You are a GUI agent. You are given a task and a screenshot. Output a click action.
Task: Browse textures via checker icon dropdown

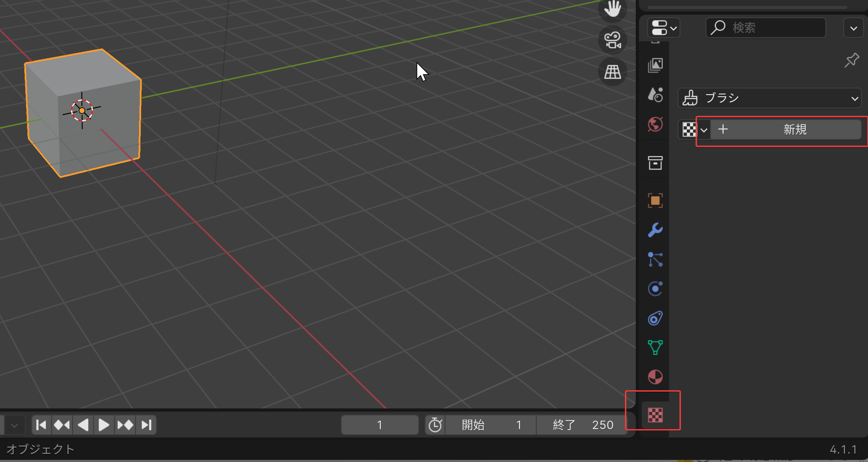(695, 130)
